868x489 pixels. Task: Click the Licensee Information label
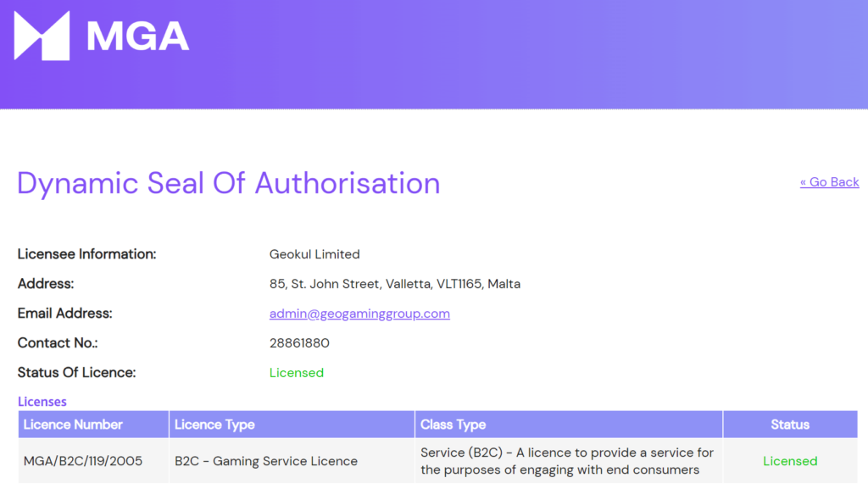86,254
